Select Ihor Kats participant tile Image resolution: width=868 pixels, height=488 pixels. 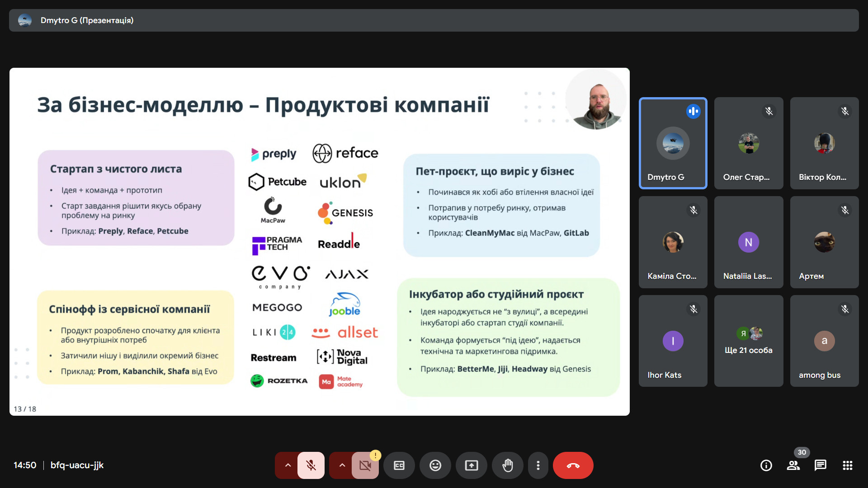(x=673, y=341)
